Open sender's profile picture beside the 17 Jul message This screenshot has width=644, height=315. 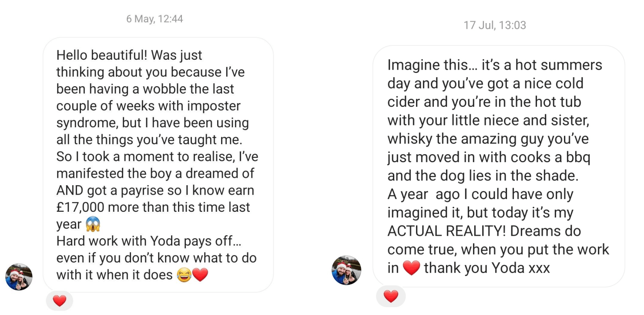(x=346, y=270)
